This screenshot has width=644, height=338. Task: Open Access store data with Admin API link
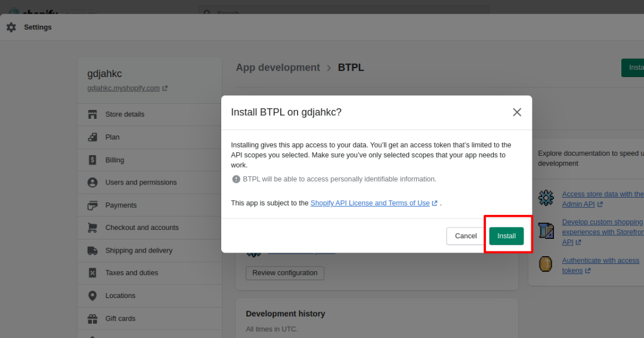(602, 199)
